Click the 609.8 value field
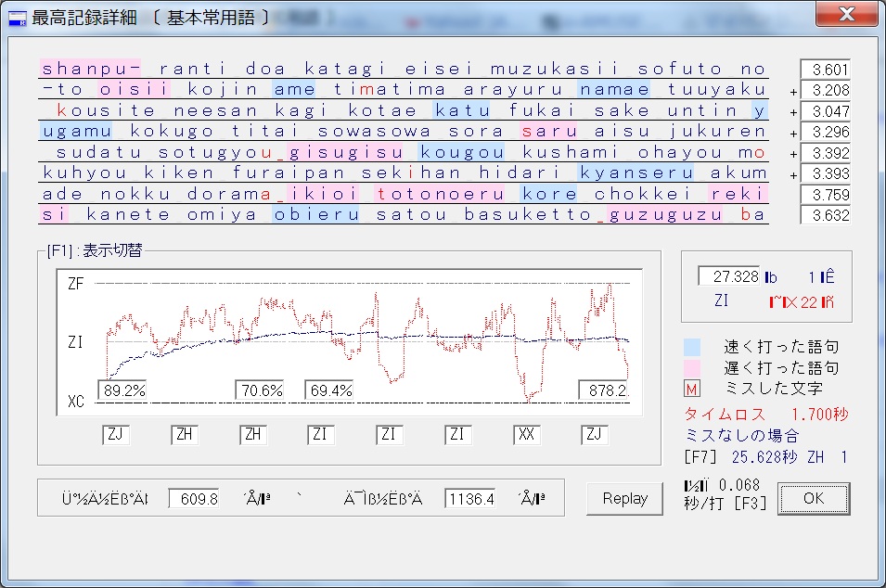The width and height of the screenshot is (886, 588). (194, 499)
